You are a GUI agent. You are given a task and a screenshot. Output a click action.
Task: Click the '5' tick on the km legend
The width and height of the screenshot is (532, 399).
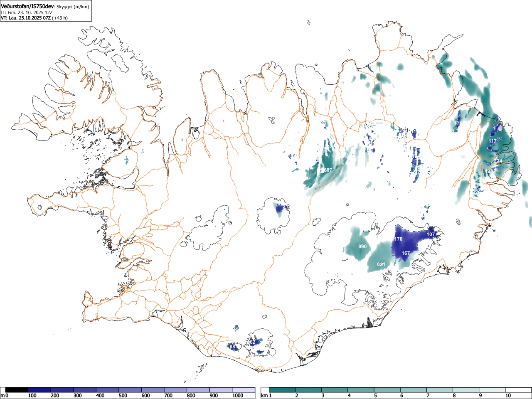coord(375,396)
